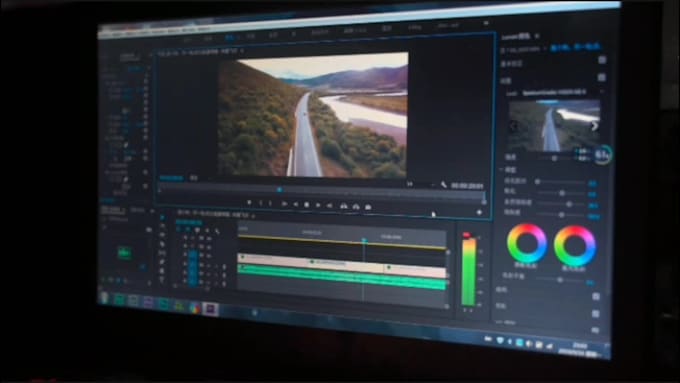
Task: Click Add Marker button in Program monitor
Action: pyautogui.click(x=249, y=203)
